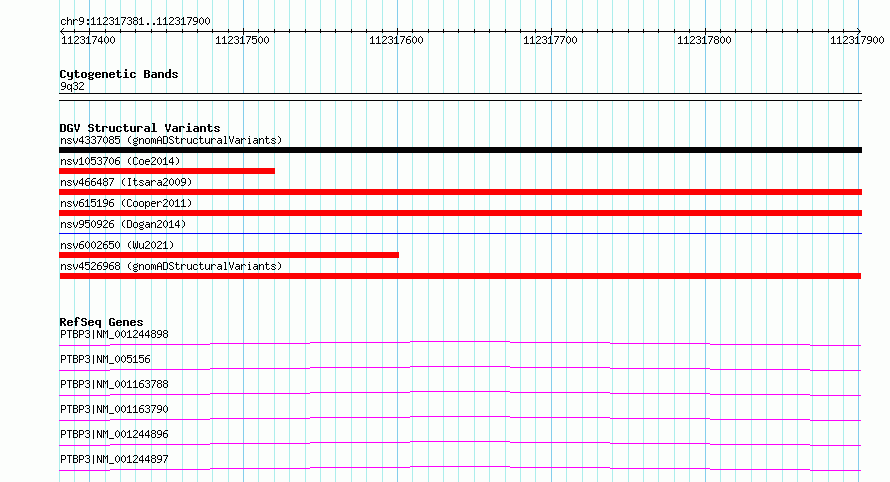Click the chr9:112317381..112317900 coordinate label

(135, 21)
